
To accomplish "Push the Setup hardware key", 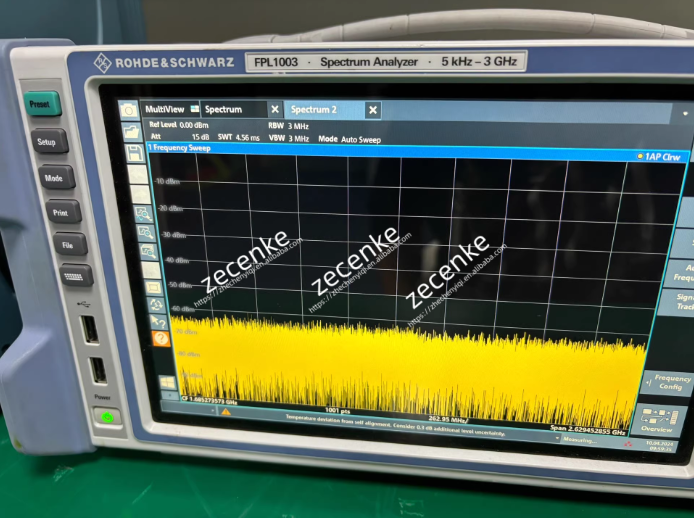I will coord(49,142).
